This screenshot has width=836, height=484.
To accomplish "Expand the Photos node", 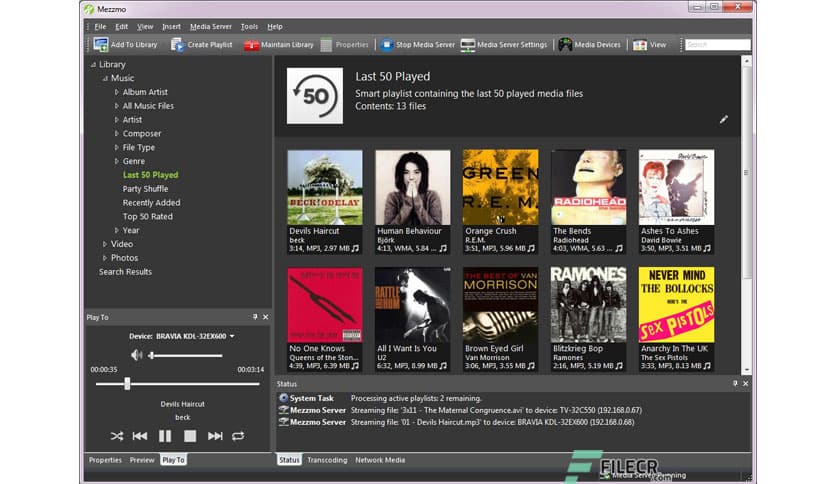I will click(x=104, y=258).
